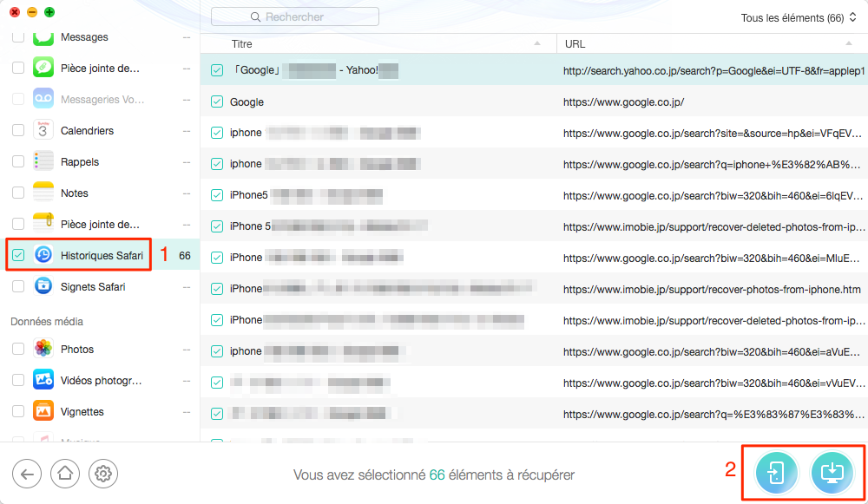Click the URL containing q=iphone+%E3%82%AB
Viewport: 868px width, 504px height.
[x=712, y=164]
